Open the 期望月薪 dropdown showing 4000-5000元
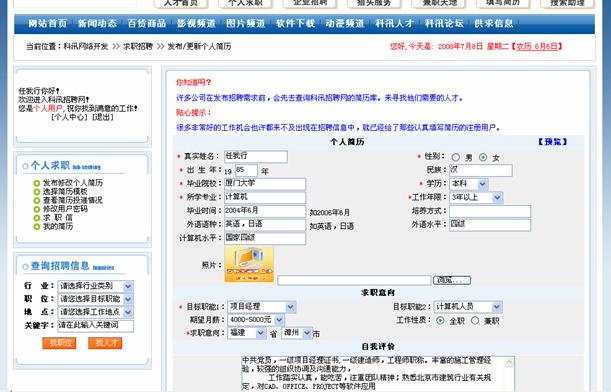The height and width of the screenshot is (392, 611). tap(256, 320)
